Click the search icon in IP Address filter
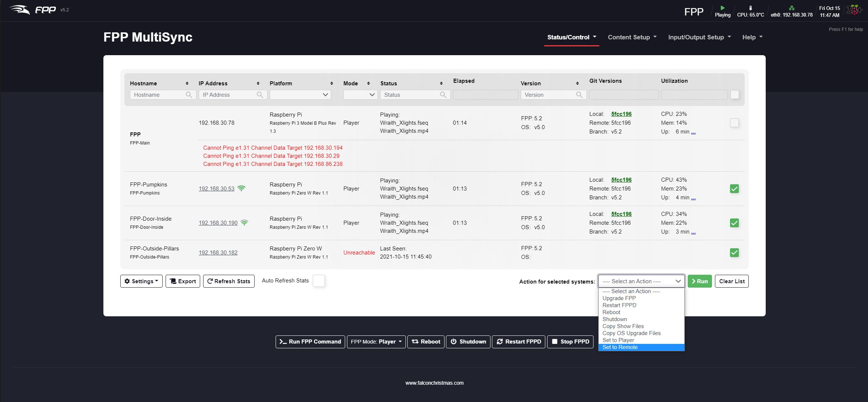The width and height of the screenshot is (868, 402). (260, 95)
